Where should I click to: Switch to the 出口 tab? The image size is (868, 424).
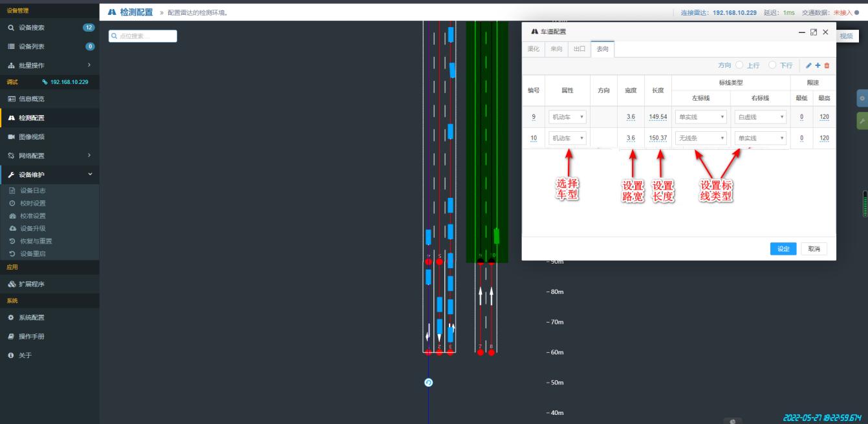coord(579,49)
